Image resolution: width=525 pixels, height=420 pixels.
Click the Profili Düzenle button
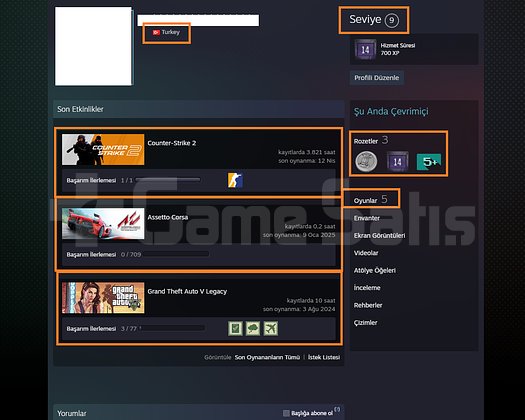coord(377,78)
